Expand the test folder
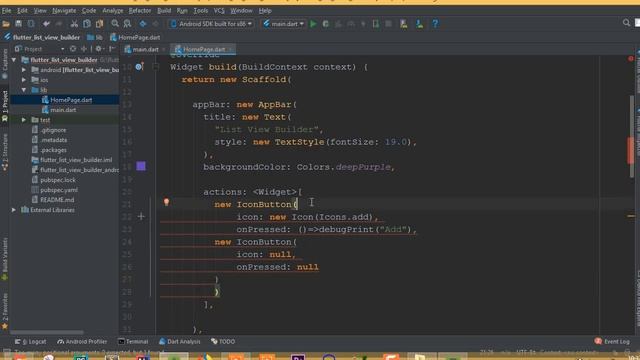Viewport: 640px width, 360px height. coord(24,120)
